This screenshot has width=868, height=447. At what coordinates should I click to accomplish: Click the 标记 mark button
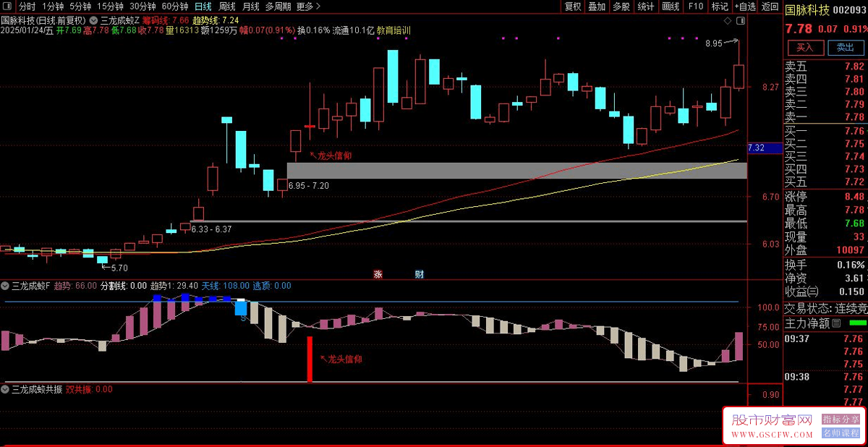tap(720, 7)
